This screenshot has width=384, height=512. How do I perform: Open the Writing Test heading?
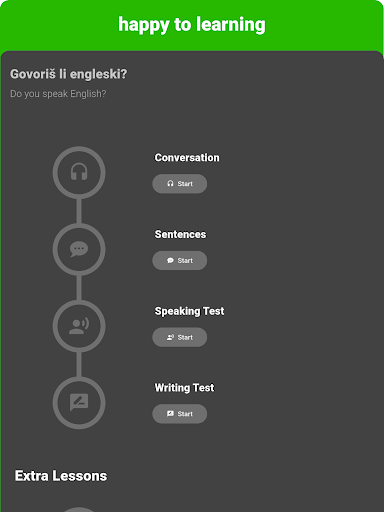click(x=184, y=388)
